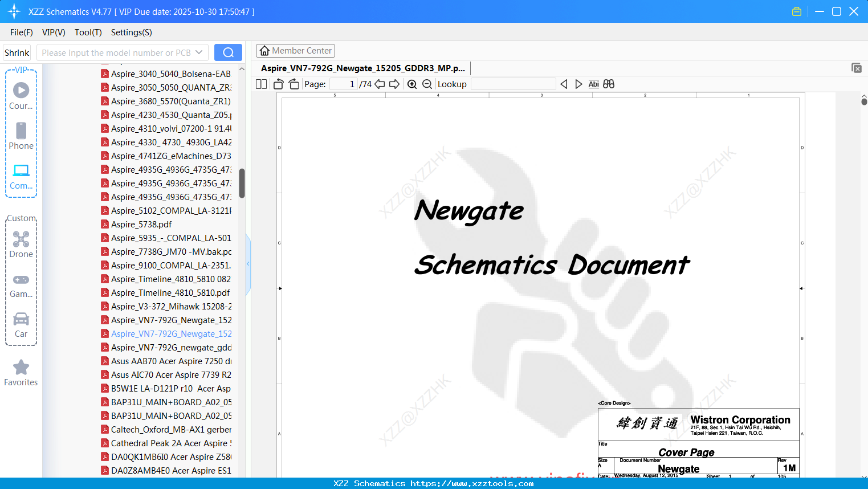Open Aspire_Timeline_4810_5810.pdf file
The image size is (868, 489).
(166, 292)
